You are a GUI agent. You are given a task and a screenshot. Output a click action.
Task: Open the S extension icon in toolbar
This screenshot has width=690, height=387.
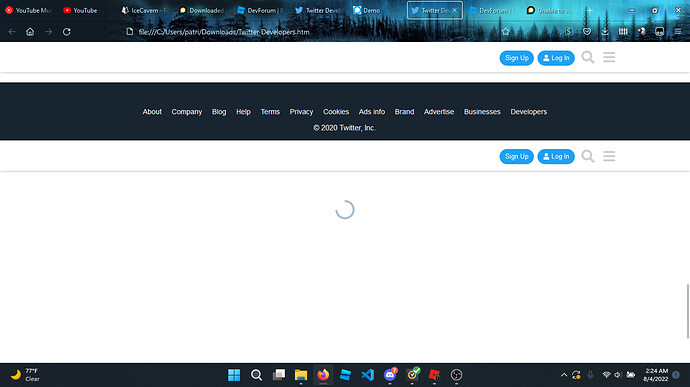pos(569,32)
